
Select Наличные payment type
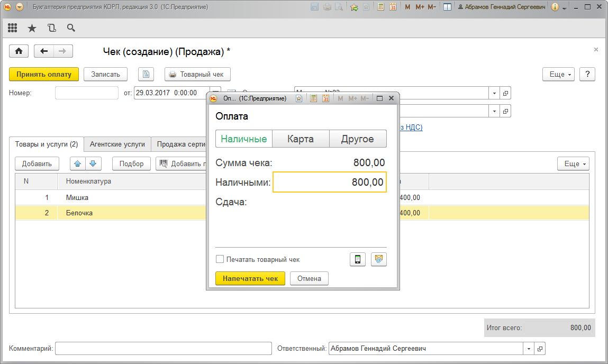point(244,139)
